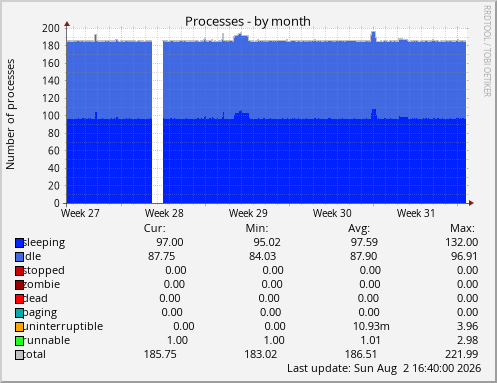Click sleeping maximum value 132.00
The width and height of the screenshot is (497, 383).
(x=462, y=242)
